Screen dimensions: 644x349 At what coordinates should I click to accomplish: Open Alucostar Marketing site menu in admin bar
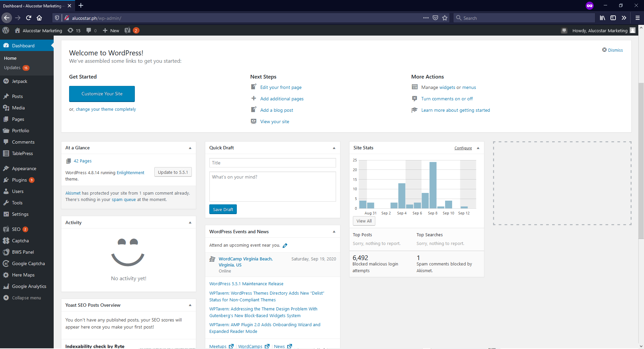coord(39,31)
